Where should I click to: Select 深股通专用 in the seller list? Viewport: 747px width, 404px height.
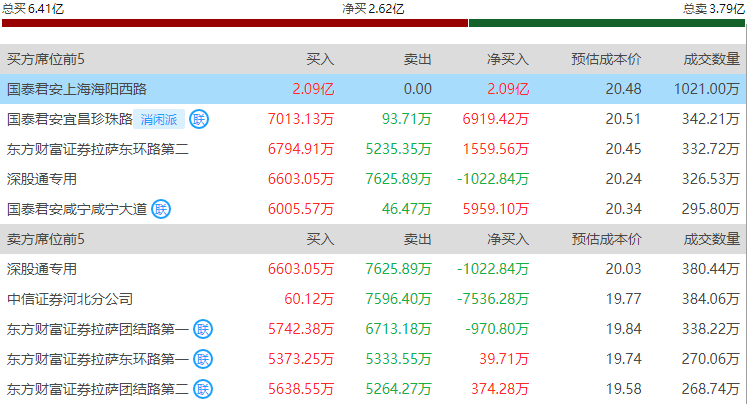tap(42, 269)
